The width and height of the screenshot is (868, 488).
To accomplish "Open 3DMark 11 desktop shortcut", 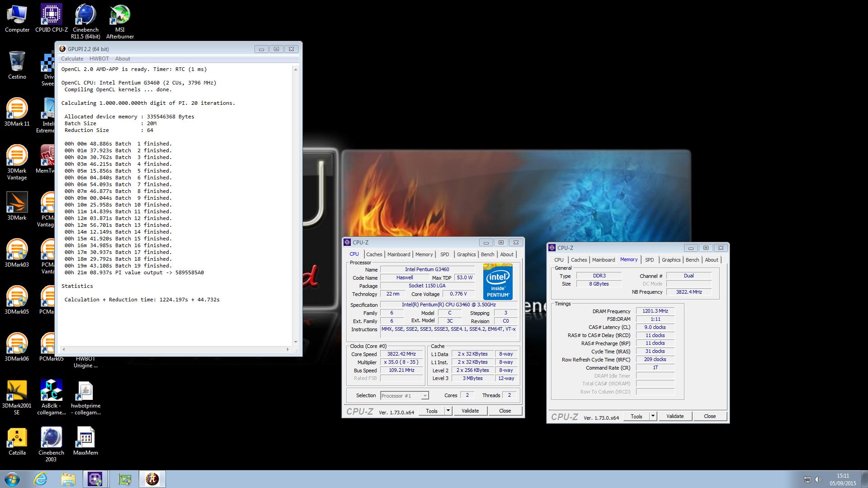I will [x=17, y=112].
